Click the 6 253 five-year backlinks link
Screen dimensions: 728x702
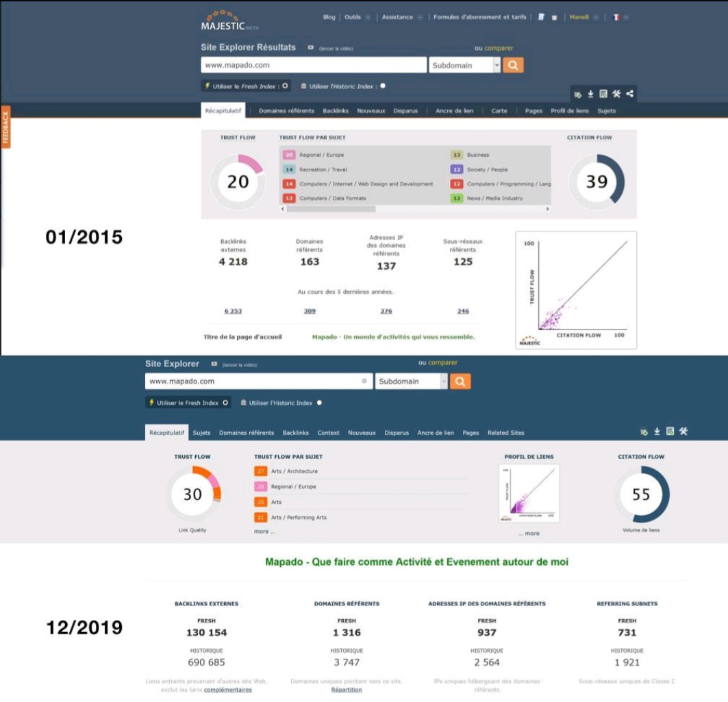pos(233,311)
